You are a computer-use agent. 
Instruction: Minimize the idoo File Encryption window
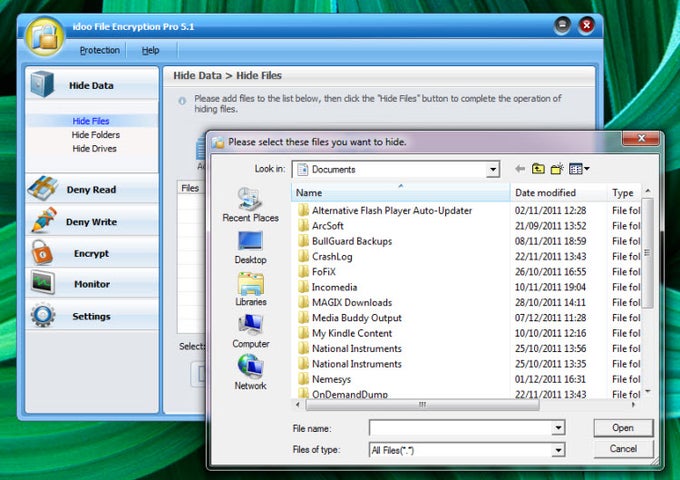[562, 26]
